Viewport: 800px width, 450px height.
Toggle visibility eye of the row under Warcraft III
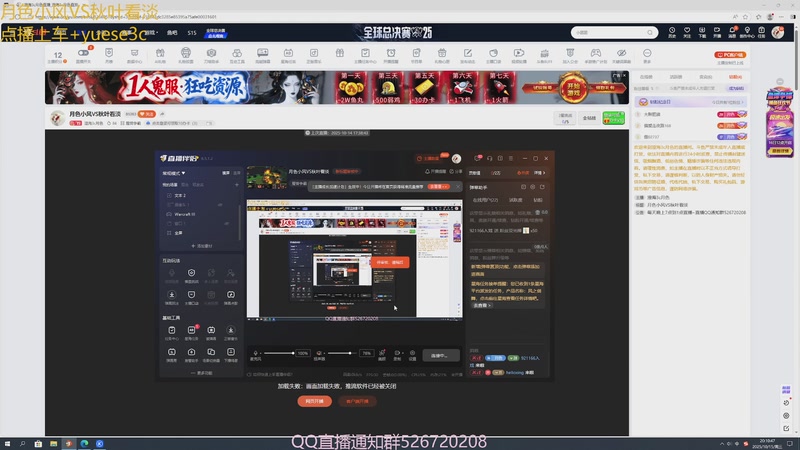coord(227,223)
